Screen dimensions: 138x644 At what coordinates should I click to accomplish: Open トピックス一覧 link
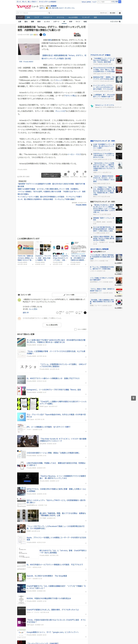[115, 21]
